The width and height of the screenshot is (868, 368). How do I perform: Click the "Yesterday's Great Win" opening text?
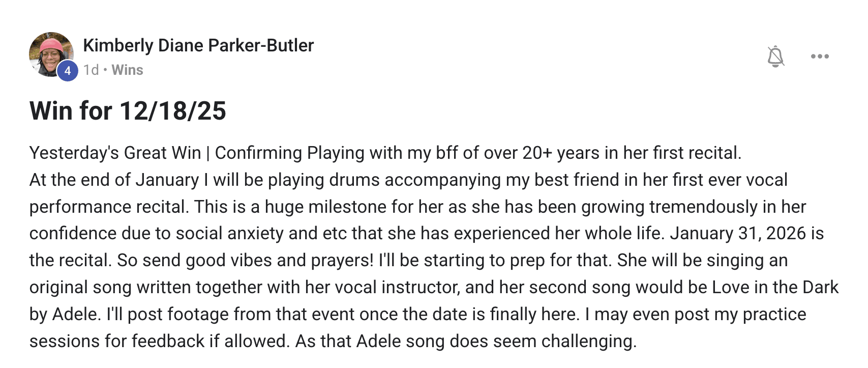[115, 153]
